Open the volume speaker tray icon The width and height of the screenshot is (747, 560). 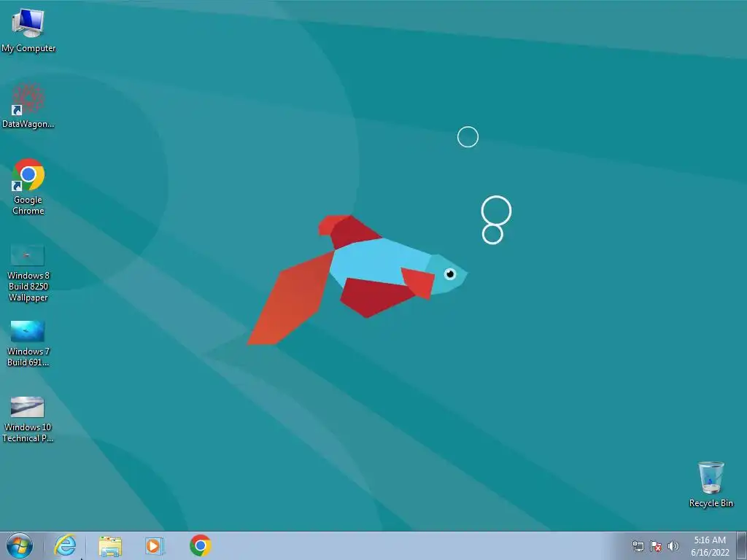tap(673, 546)
